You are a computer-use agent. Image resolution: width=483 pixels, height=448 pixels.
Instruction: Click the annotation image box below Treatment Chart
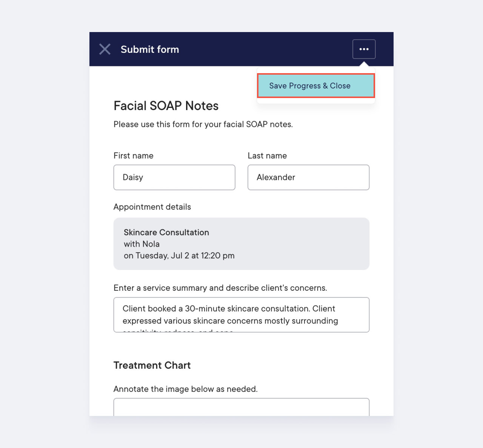coord(241,407)
